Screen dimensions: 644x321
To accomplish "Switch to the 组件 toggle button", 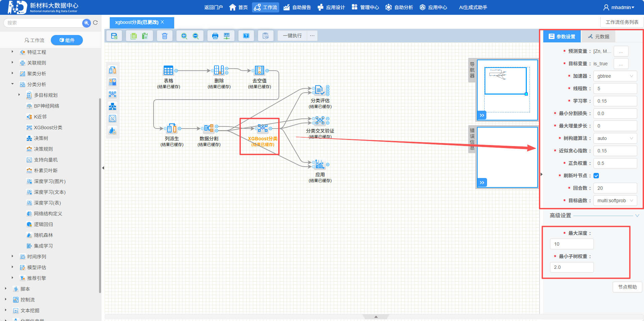I will coord(67,40).
